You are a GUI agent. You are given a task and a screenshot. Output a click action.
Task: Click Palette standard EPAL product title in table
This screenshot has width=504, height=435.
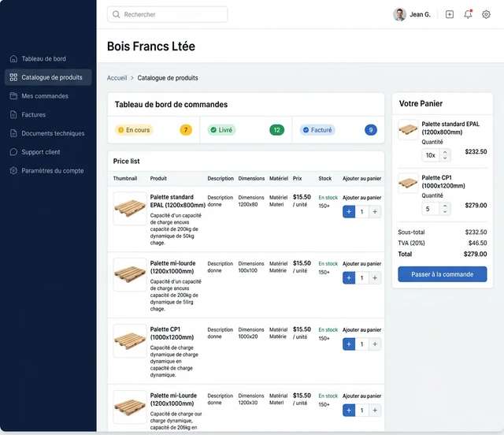[178, 201]
